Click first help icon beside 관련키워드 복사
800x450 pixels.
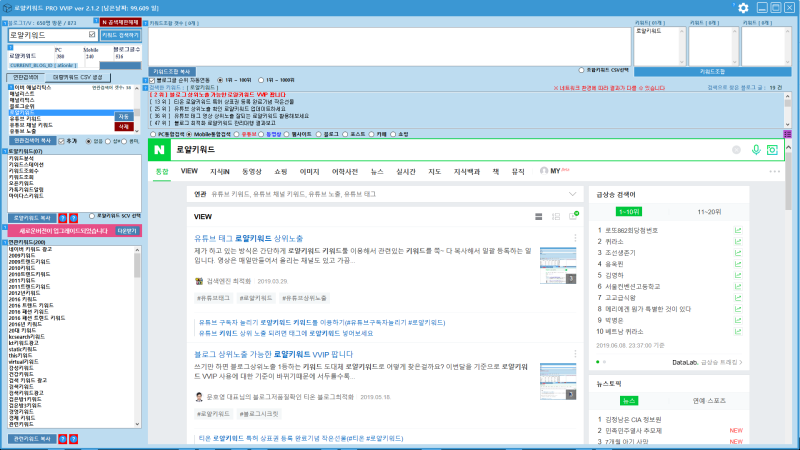coord(63,439)
